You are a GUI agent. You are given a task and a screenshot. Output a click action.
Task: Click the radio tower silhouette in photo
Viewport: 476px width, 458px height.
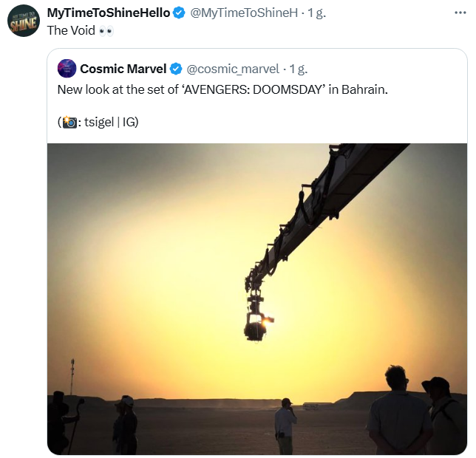72,376
